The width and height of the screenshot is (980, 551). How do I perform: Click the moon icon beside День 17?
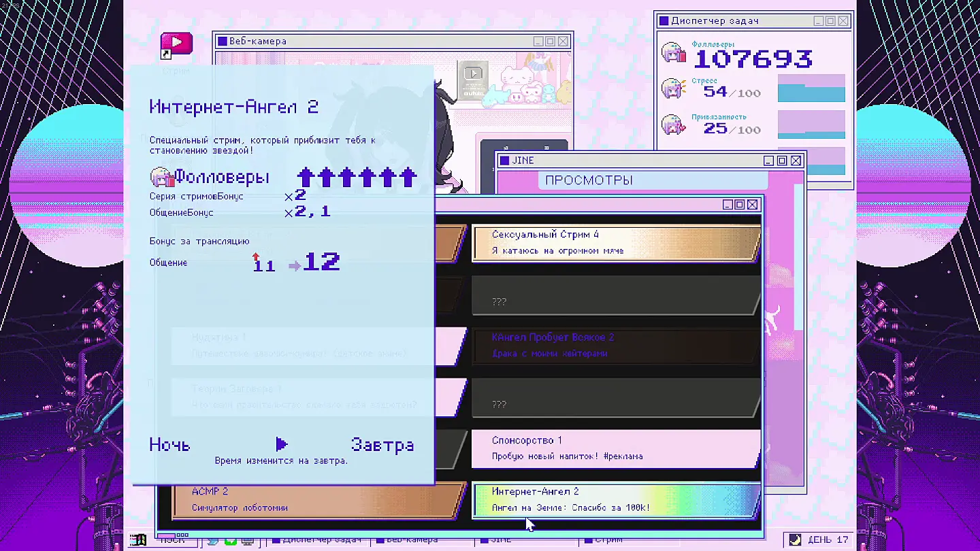click(x=795, y=539)
